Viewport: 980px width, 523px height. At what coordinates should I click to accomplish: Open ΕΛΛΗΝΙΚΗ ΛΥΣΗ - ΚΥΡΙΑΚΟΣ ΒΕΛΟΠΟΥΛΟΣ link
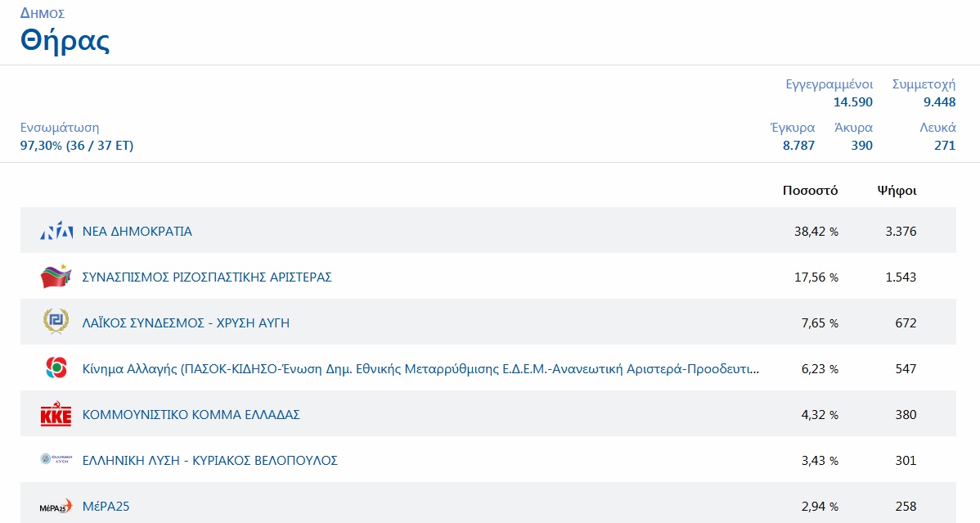click(x=210, y=461)
